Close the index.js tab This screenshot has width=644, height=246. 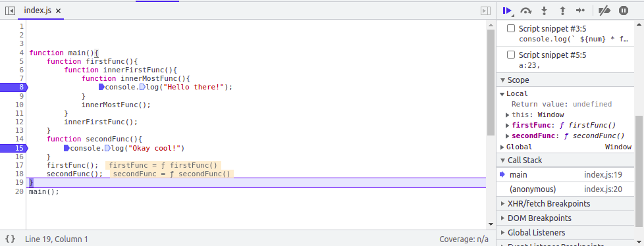[x=59, y=11]
